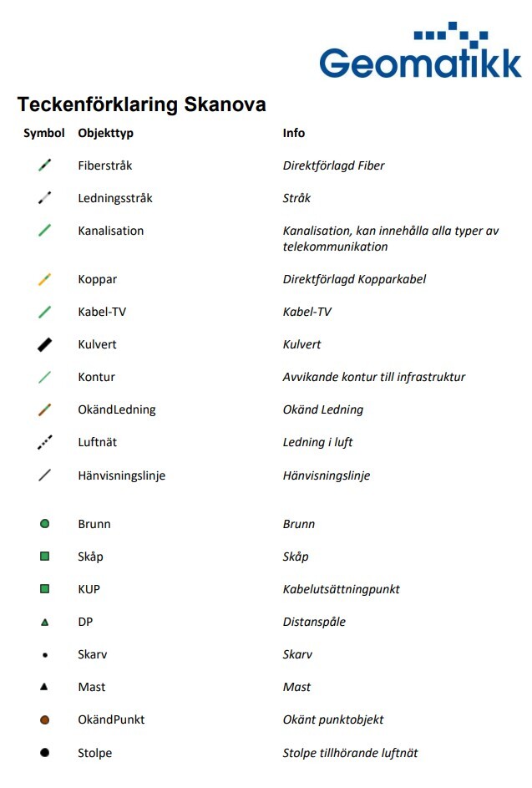The height and width of the screenshot is (788, 532).
Task: Click the Teckenförklaring Skanova heading
Action: point(141,104)
